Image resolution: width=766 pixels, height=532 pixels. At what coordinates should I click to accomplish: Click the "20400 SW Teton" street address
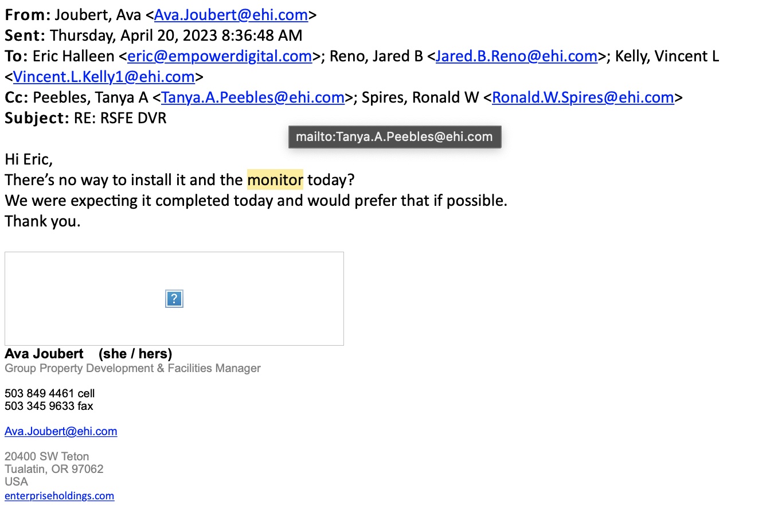(x=47, y=456)
